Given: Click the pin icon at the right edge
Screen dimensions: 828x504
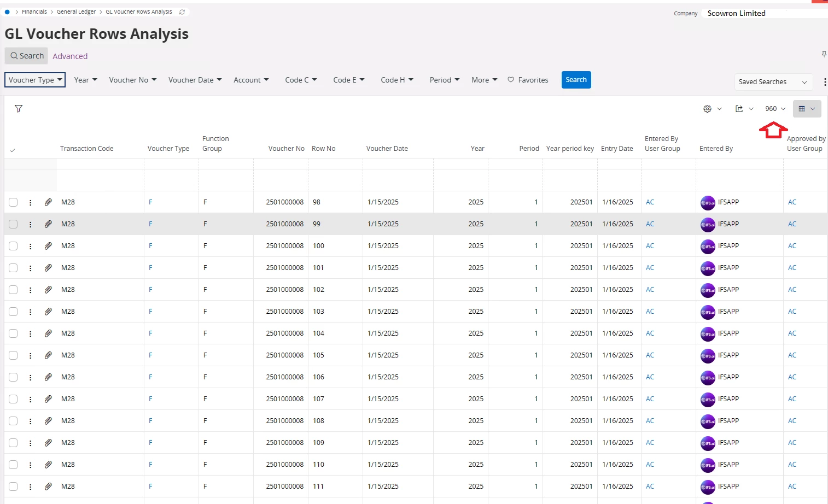Looking at the screenshot, I should pos(824,54).
